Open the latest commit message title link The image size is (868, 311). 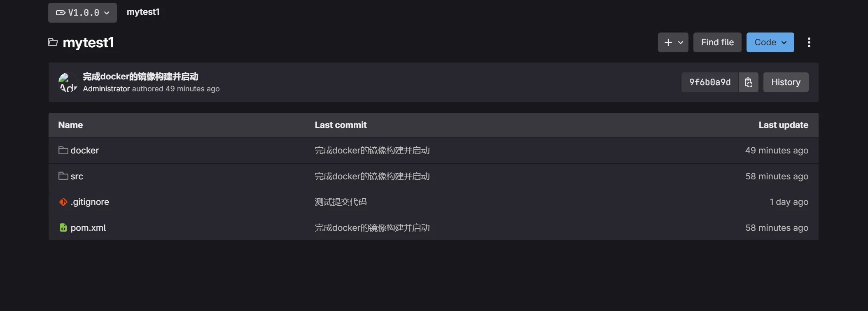coord(140,77)
